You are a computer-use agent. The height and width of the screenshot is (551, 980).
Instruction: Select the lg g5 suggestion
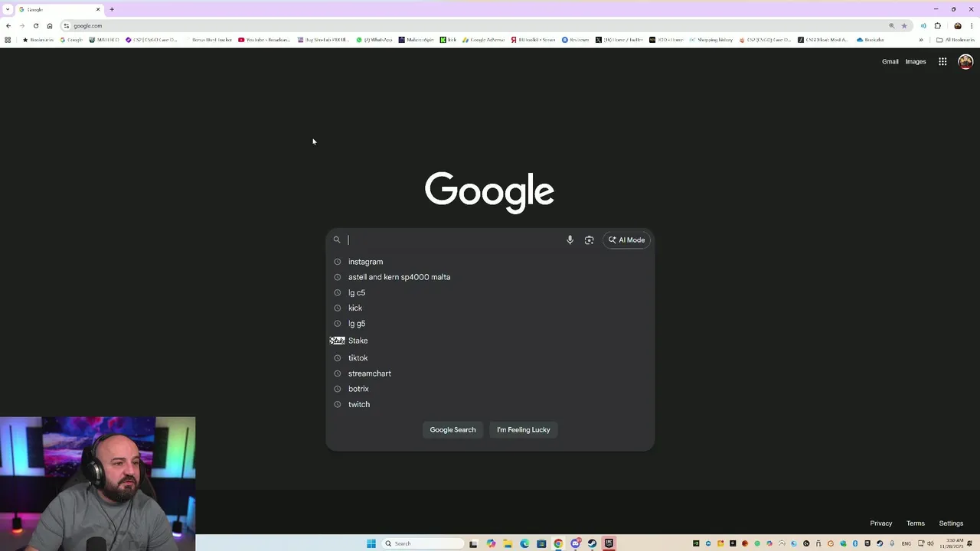490,324
